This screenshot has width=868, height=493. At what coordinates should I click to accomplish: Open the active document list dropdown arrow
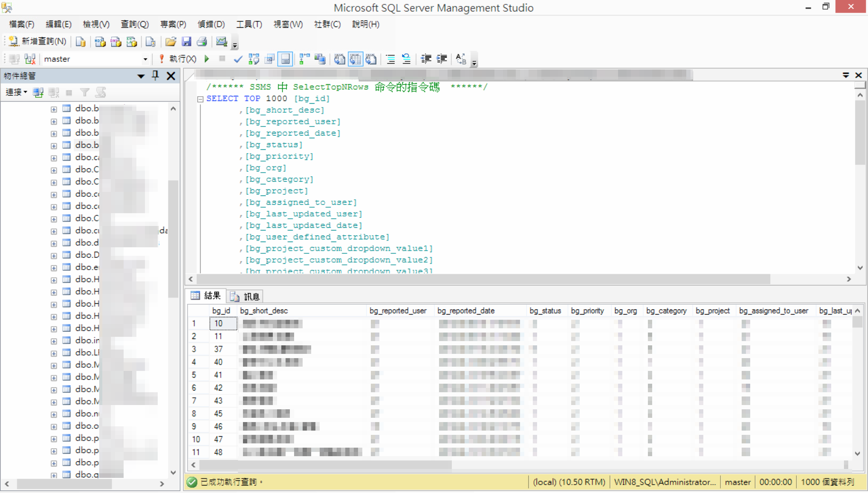click(846, 75)
